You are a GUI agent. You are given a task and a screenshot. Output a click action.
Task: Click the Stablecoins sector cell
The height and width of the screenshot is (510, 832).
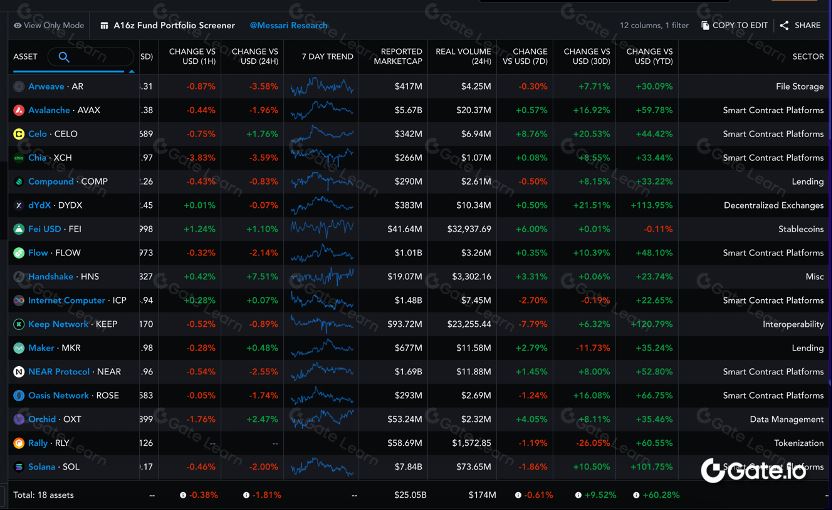point(801,229)
